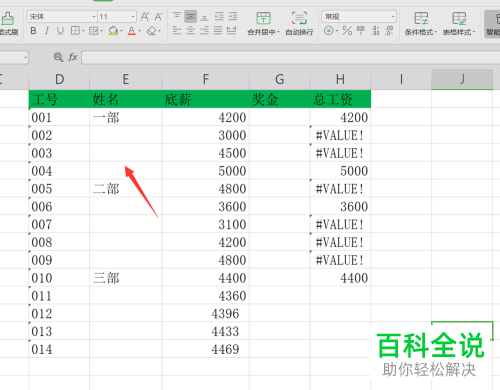Set vertical top align
This screenshot has height=390, width=500.
177,16
